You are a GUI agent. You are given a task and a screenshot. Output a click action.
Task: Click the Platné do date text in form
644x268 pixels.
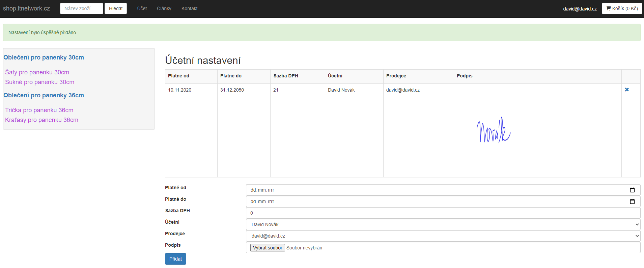(262, 201)
